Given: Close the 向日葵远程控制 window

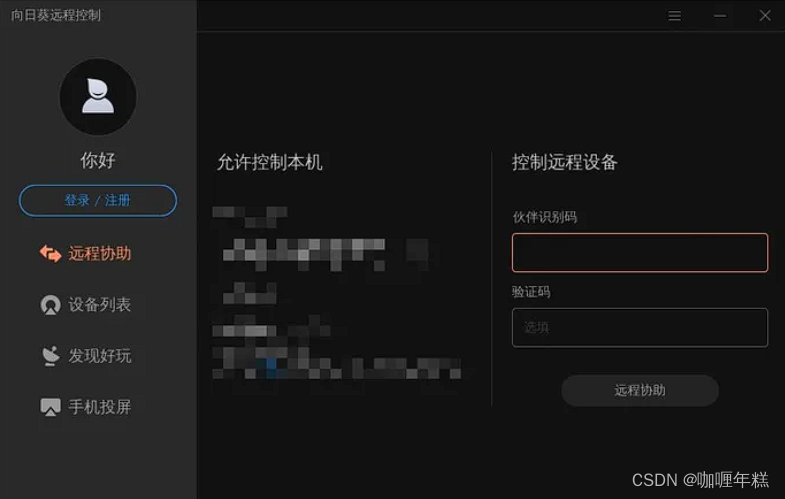Looking at the screenshot, I should (x=764, y=16).
